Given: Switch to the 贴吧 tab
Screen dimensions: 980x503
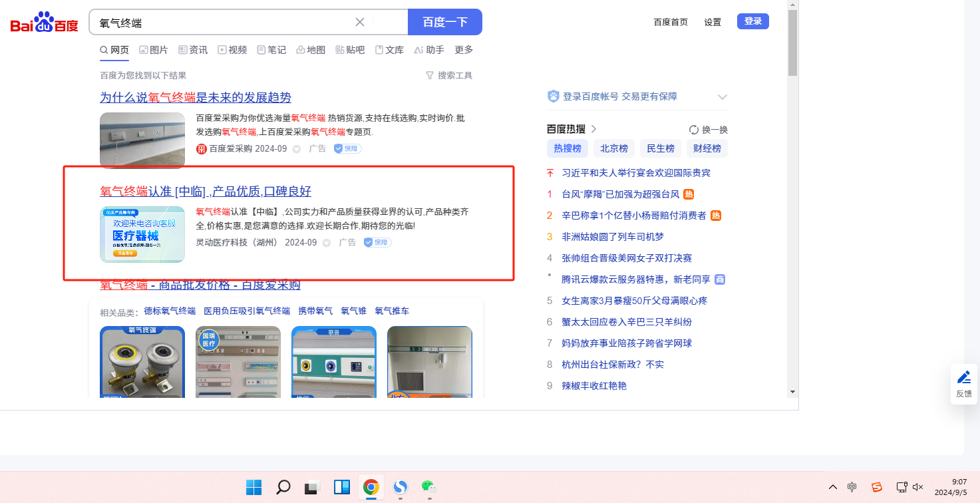Looking at the screenshot, I should 350,50.
